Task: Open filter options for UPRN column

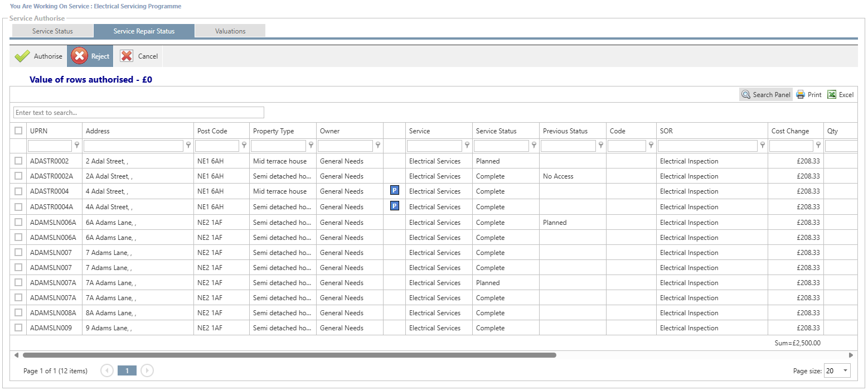Action: coord(77,146)
